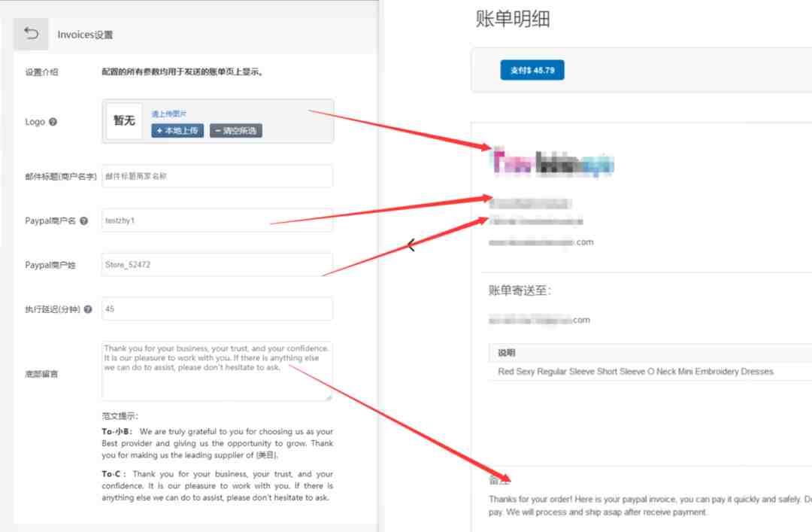Click the textarea resize handle corner
This screenshot has height=532, width=812.
(x=329, y=397)
